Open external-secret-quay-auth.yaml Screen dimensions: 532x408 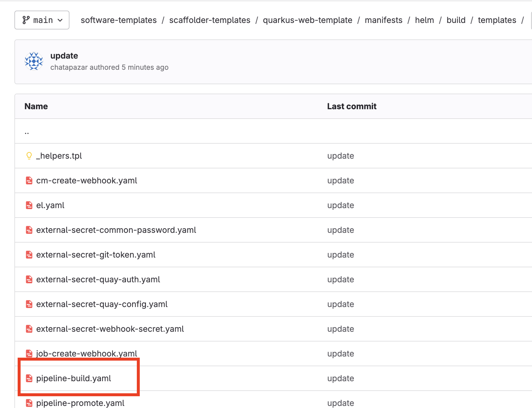click(x=98, y=279)
